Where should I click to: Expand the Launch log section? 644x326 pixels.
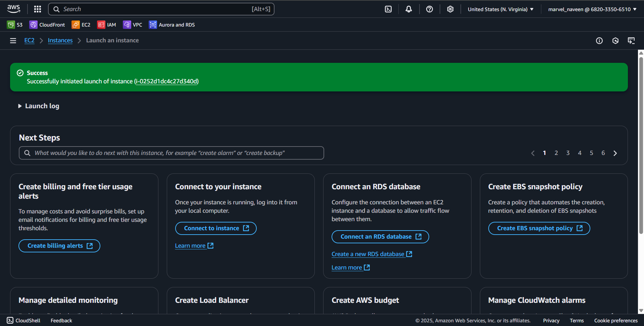pos(39,106)
